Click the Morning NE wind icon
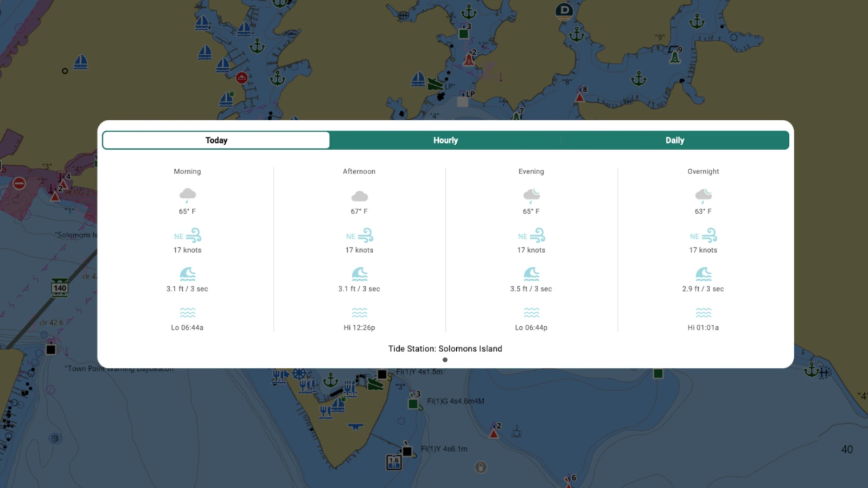The height and width of the screenshot is (488, 868). click(188, 235)
